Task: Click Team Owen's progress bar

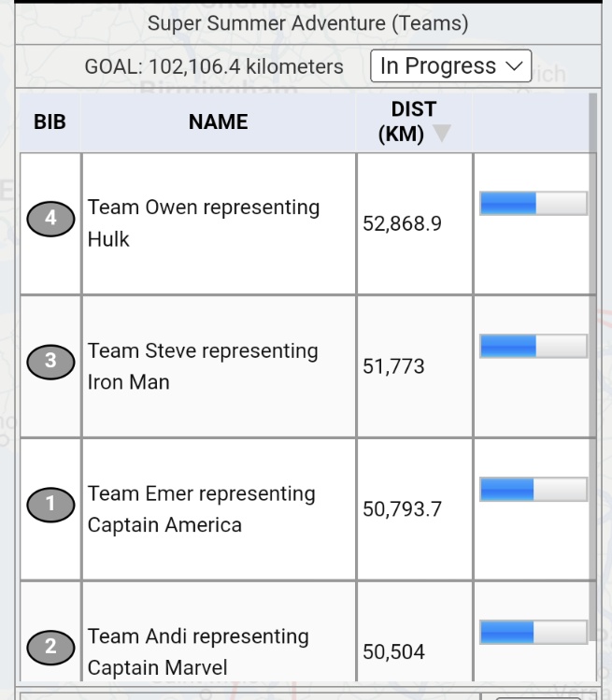Action: (533, 204)
